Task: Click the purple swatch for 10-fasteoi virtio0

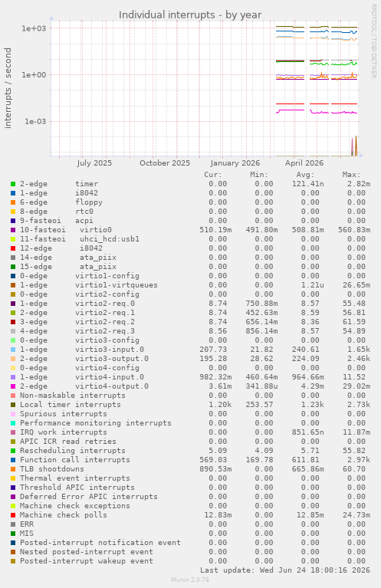Action: pos(13,230)
